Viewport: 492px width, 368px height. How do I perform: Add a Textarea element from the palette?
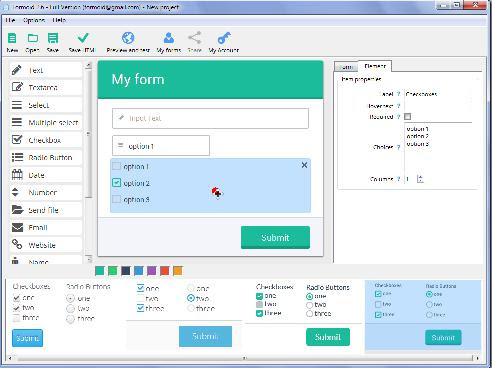coord(46,87)
